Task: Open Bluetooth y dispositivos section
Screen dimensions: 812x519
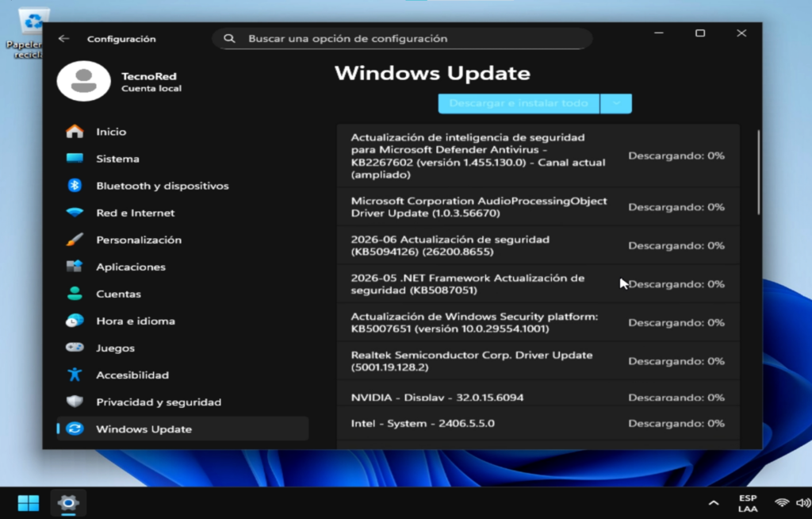Action: (182, 185)
